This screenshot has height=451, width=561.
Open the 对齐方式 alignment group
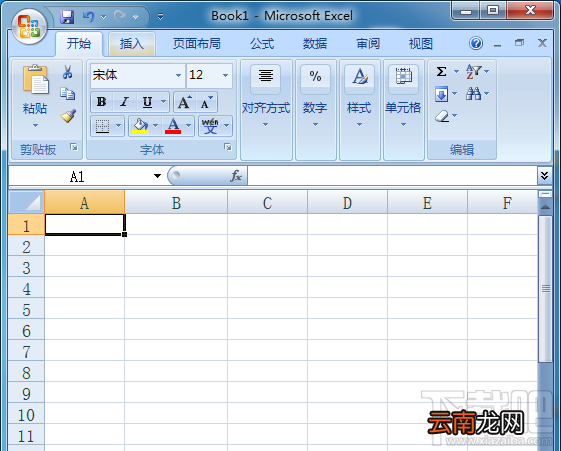[266, 109]
